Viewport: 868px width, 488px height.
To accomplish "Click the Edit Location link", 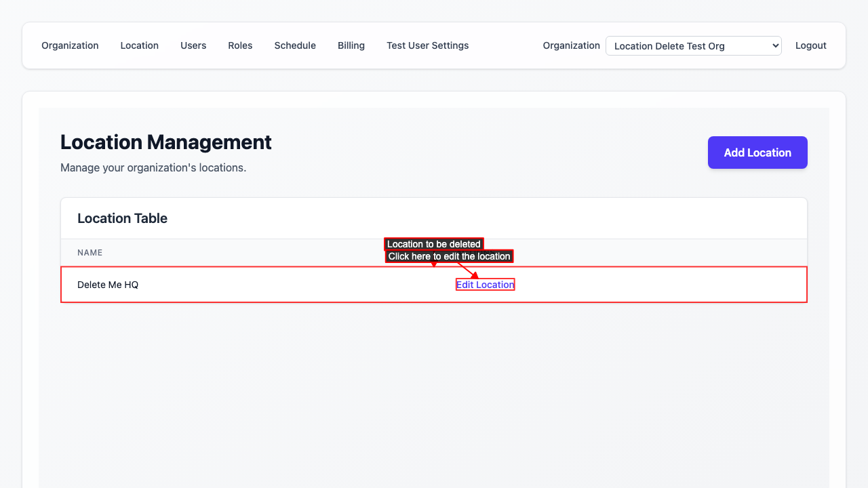I will click(485, 285).
